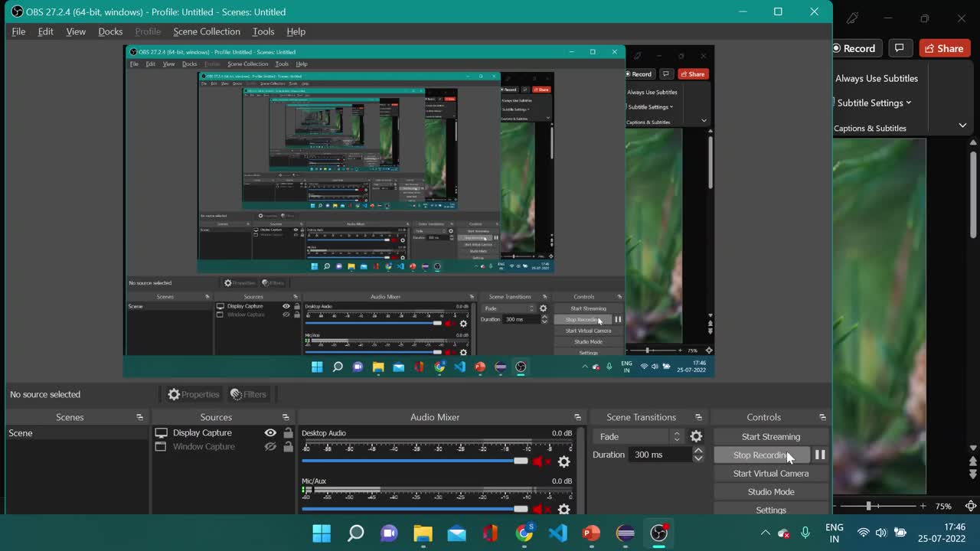Click Start Virtual Camera button
Viewport: 980px width, 551px height.
(770, 473)
